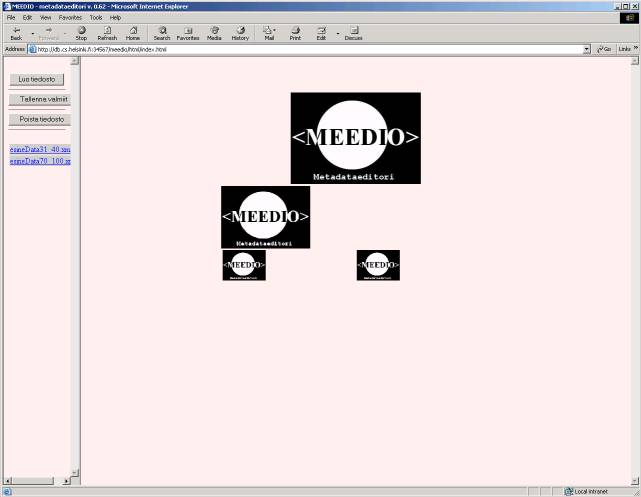Screen dimensions: 641x497
Task: Click the Discuss toolbar button
Action: pos(353,32)
